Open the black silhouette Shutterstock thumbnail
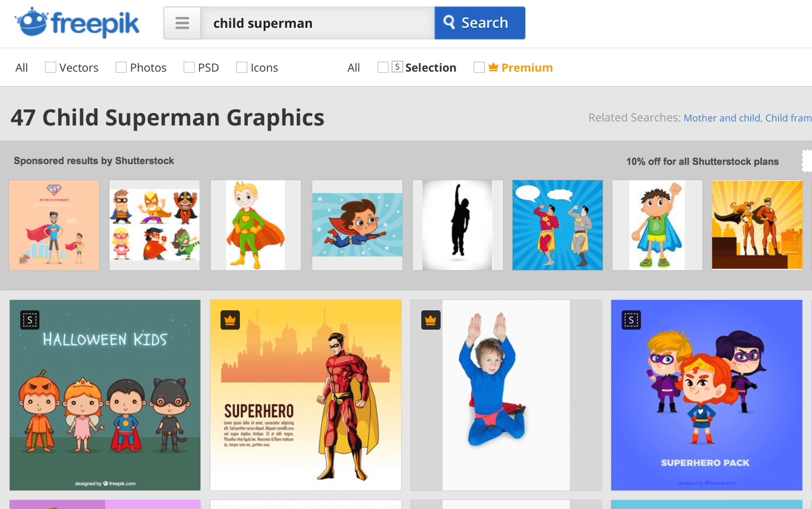Viewport: 812px width, 509px height. (x=458, y=225)
